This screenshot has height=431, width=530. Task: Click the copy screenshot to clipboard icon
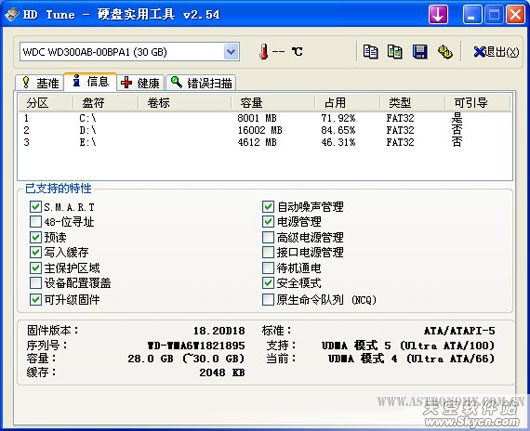(395, 52)
